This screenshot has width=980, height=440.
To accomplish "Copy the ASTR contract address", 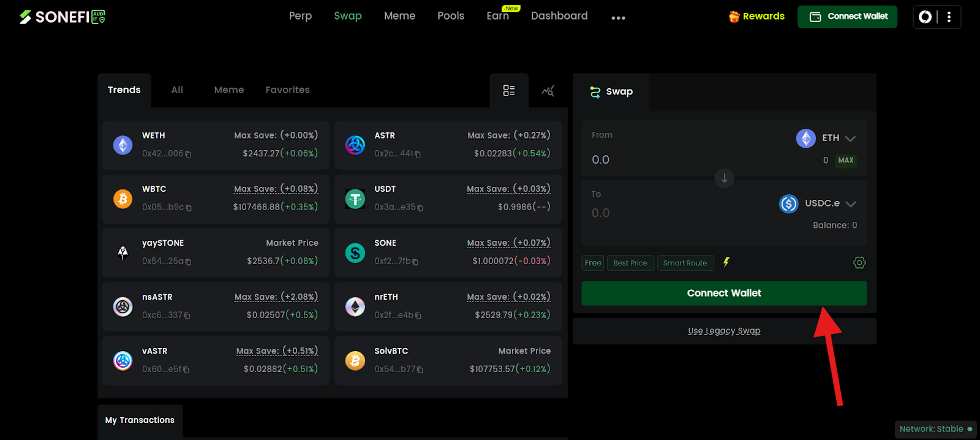I will point(418,154).
